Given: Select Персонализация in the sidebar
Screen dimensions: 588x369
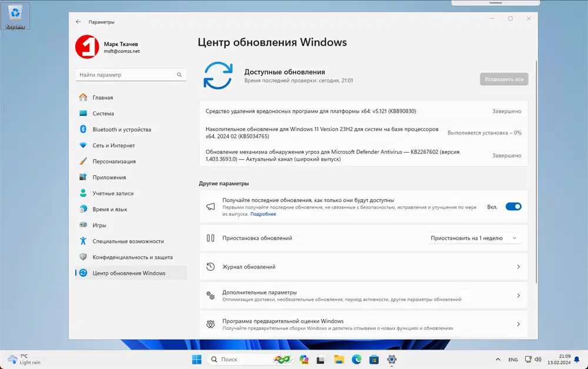Looking at the screenshot, I should coord(131,161).
